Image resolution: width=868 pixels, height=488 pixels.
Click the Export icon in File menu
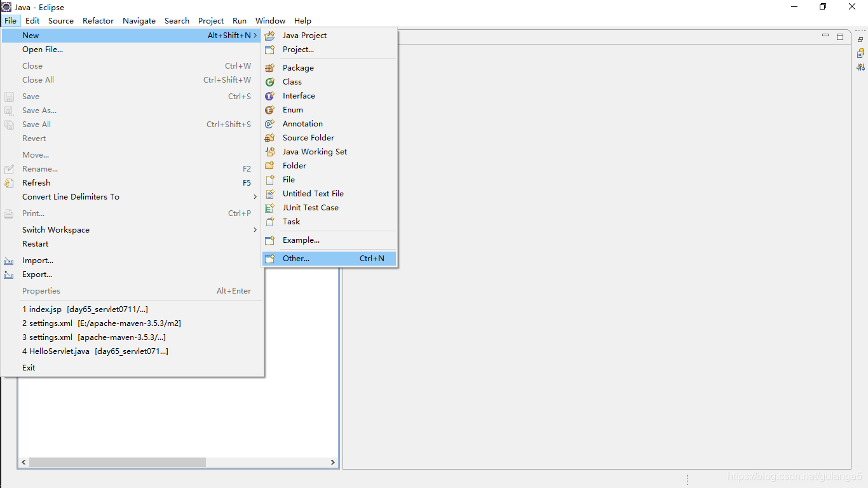click(x=9, y=274)
